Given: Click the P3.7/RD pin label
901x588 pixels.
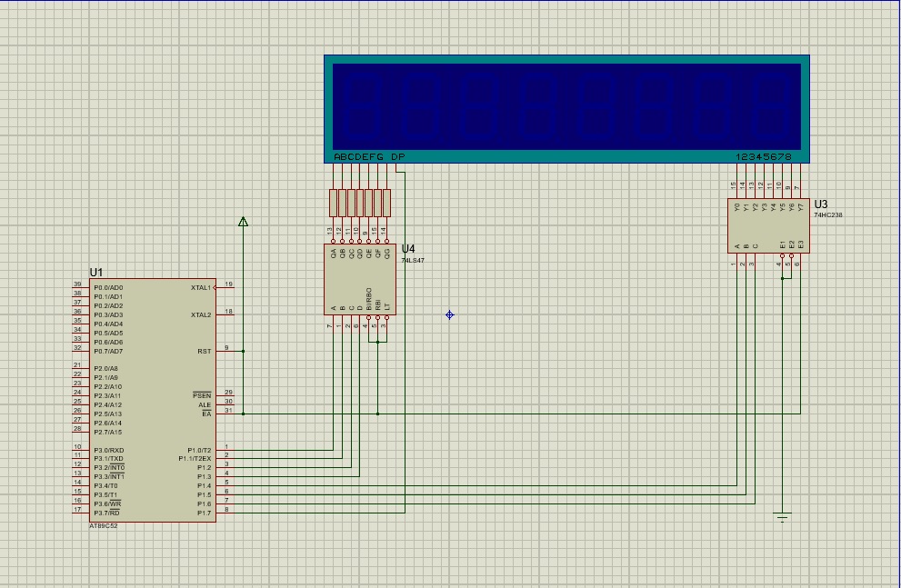Looking at the screenshot, I should (x=107, y=513).
